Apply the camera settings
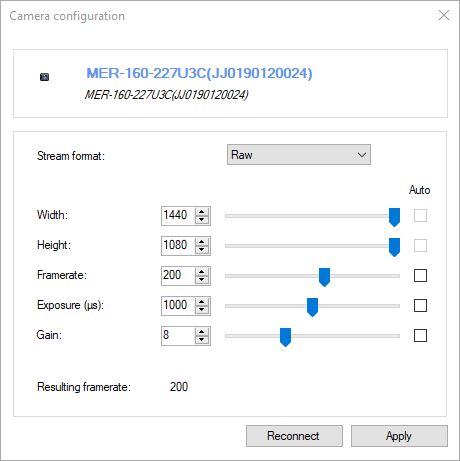Screen dimensions: 460x461 (399, 436)
